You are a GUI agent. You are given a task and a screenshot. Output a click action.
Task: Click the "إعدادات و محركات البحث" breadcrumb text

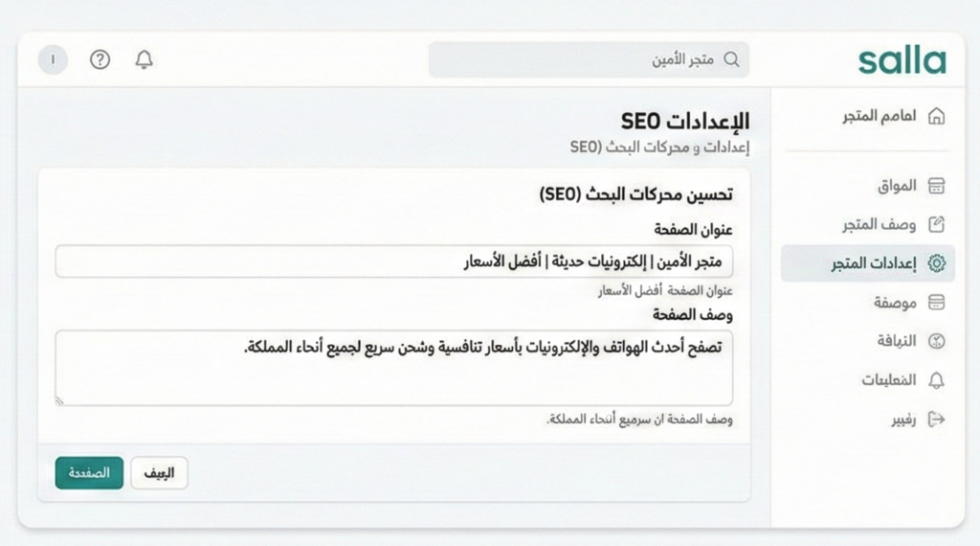pyautogui.click(x=660, y=147)
